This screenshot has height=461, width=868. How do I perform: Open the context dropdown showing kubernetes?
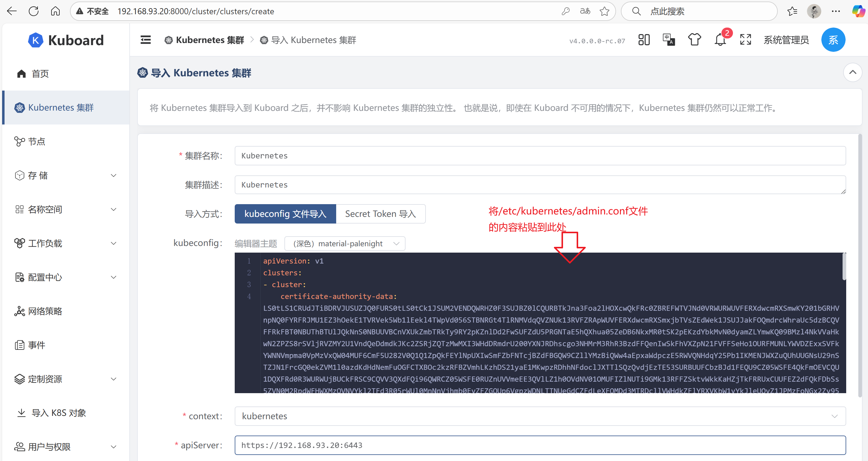[x=540, y=416]
